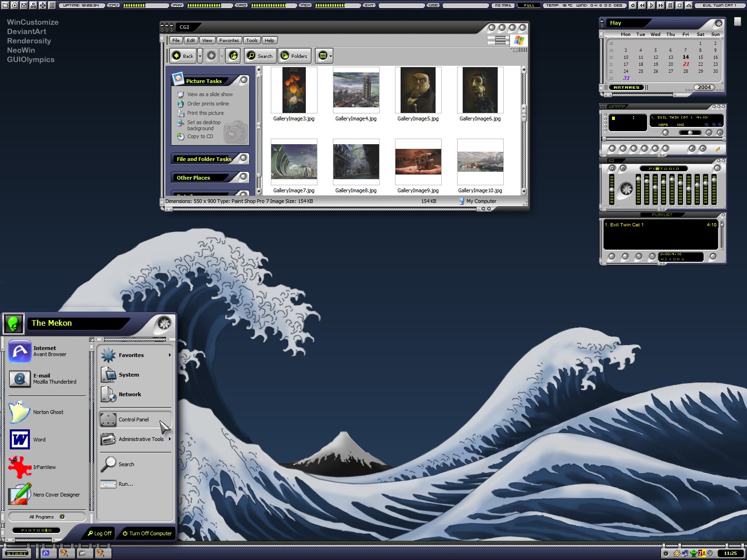Click the WinCustomize desktop link
The height and width of the screenshot is (560, 747).
coord(33,22)
